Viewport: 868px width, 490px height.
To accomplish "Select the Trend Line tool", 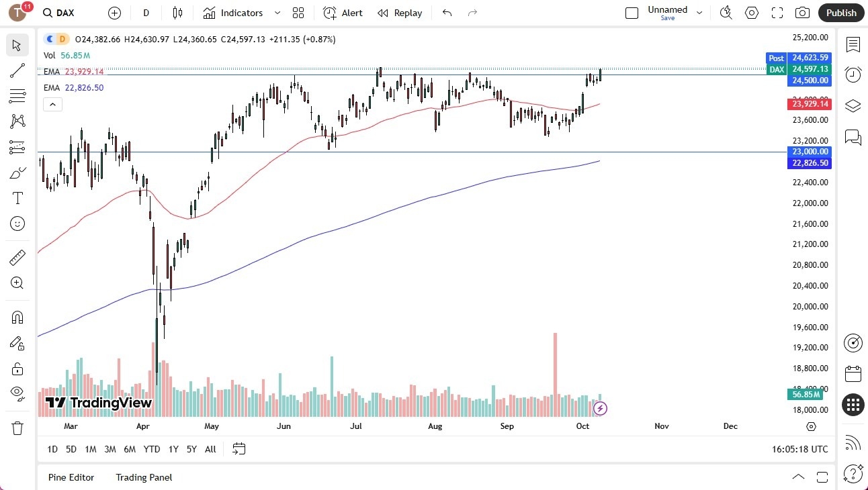I will coord(17,70).
